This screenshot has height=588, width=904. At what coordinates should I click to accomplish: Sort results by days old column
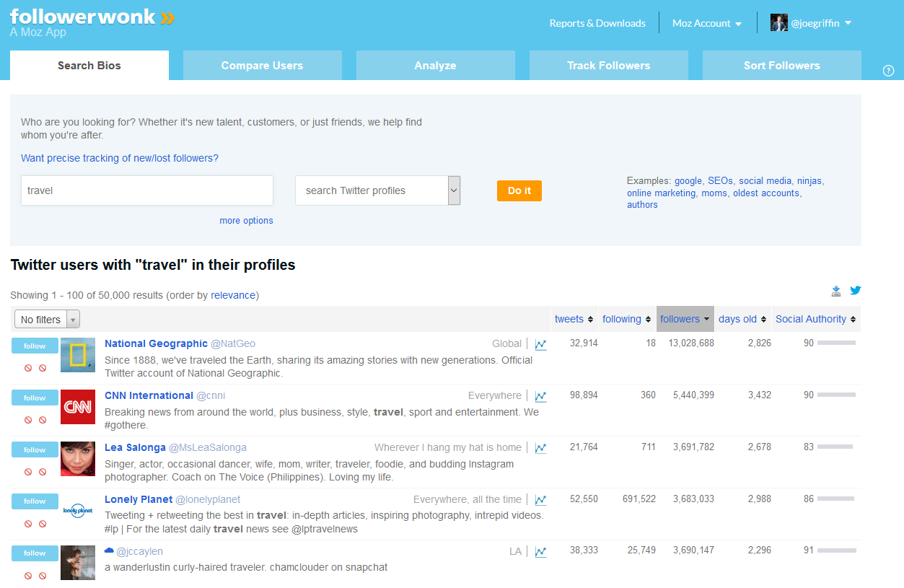(x=742, y=319)
